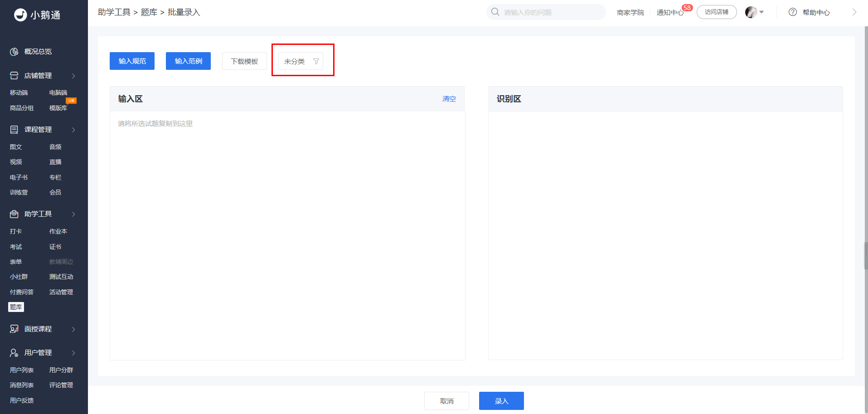Image resolution: width=868 pixels, height=414 pixels.
Task: Open 消息列表 page
Action: (x=22, y=385)
